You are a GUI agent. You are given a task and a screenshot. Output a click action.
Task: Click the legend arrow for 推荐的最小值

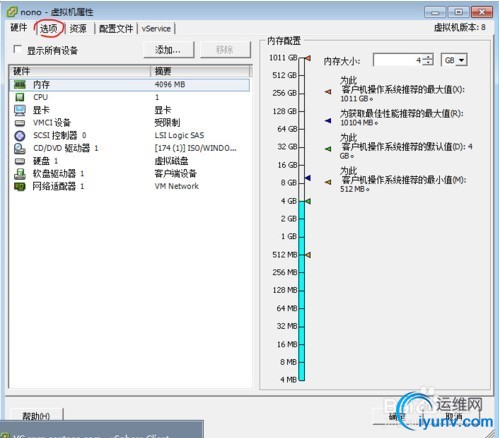328,182
